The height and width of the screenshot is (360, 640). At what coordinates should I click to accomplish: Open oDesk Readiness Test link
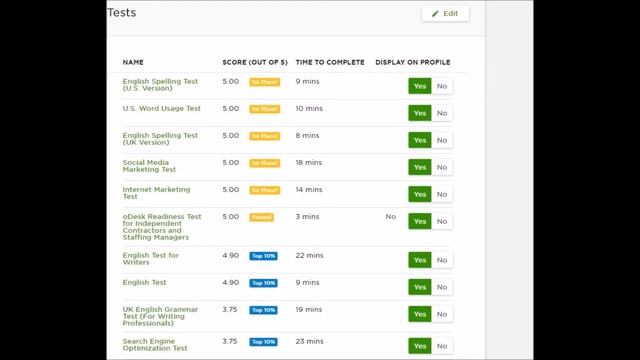pyautogui.click(x=162, y=227)
